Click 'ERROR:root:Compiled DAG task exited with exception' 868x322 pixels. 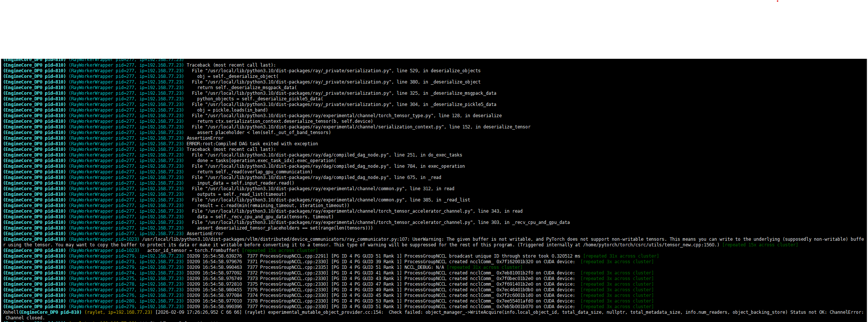pos(252,144)
